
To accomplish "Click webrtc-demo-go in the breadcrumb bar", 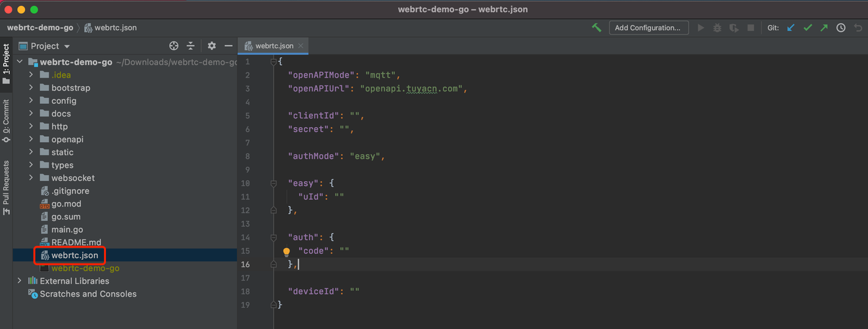I will [x=40, y=28].
